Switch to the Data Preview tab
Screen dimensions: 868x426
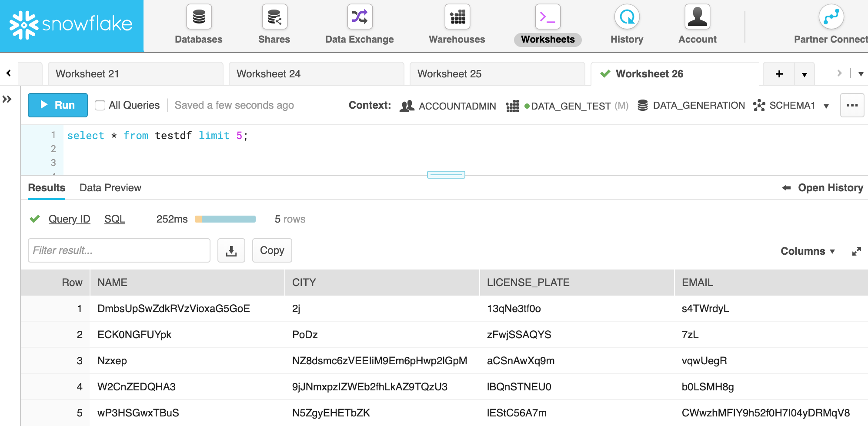[110, 188]
